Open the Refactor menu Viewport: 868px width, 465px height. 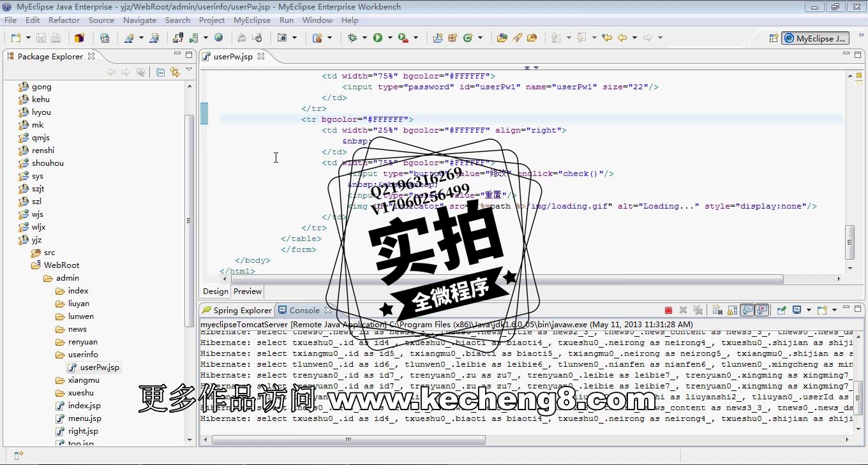pos(64,20)
